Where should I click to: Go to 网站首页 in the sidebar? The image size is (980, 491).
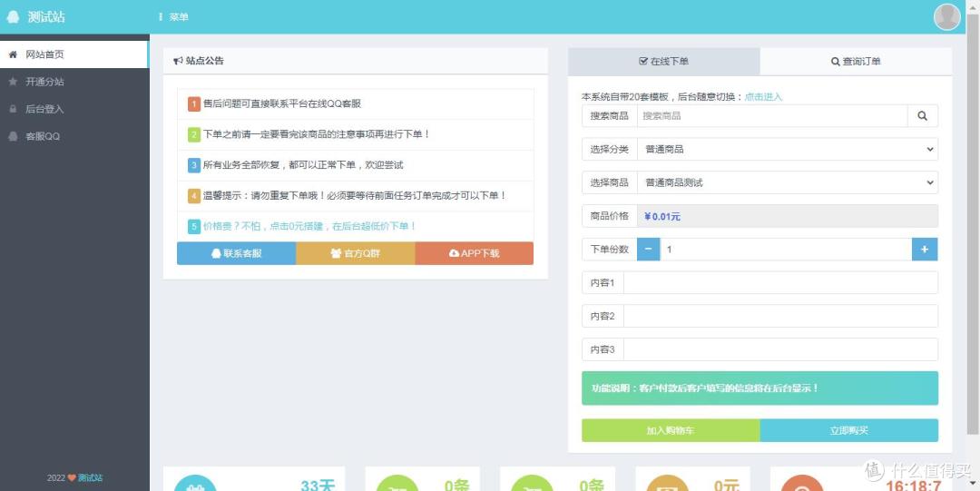(74, 54)
